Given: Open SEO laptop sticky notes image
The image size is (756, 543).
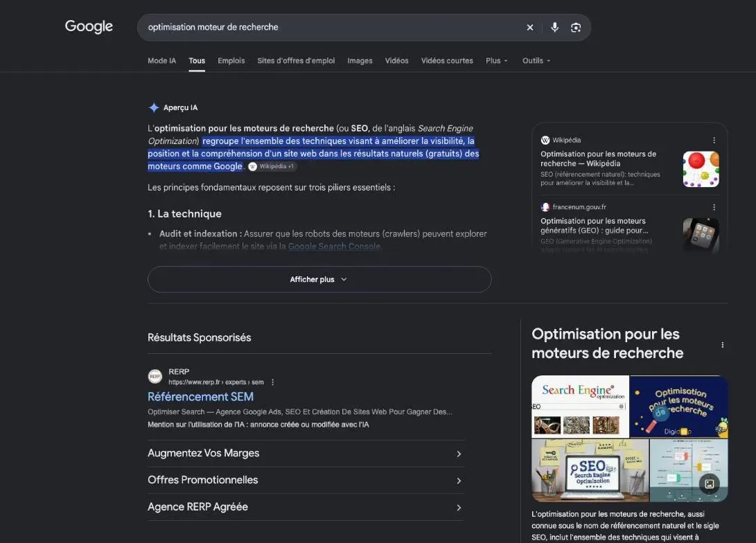Looking at the screenshot, I should click(590, 470).
